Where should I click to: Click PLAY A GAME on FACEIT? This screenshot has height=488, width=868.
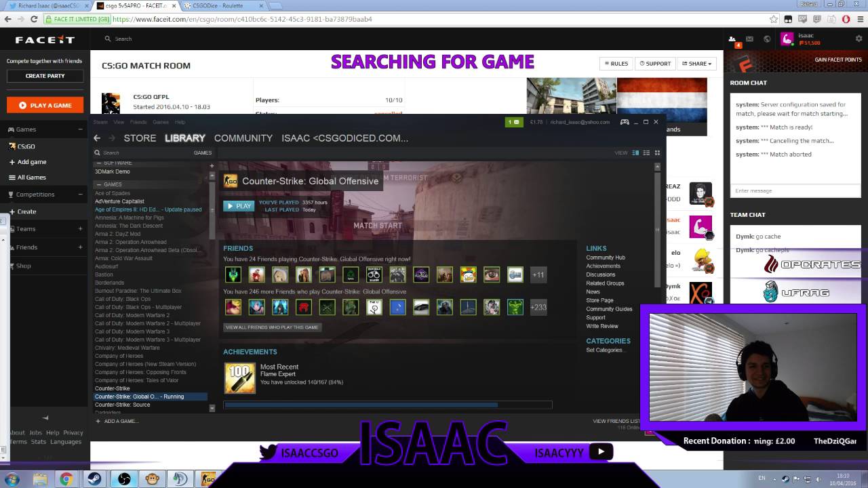click(45, 105)
